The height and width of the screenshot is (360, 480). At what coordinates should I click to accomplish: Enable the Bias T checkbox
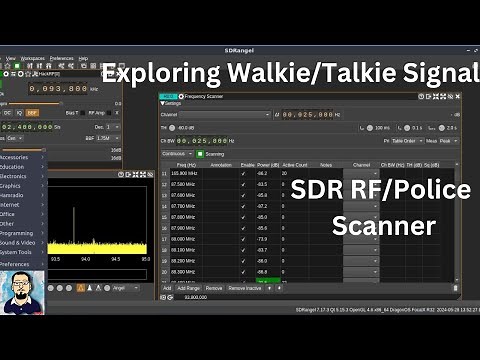(83, 113)
